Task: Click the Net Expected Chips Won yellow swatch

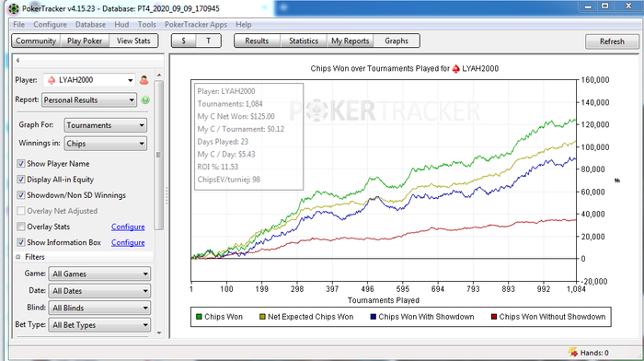Action: (x=262, y=317)
